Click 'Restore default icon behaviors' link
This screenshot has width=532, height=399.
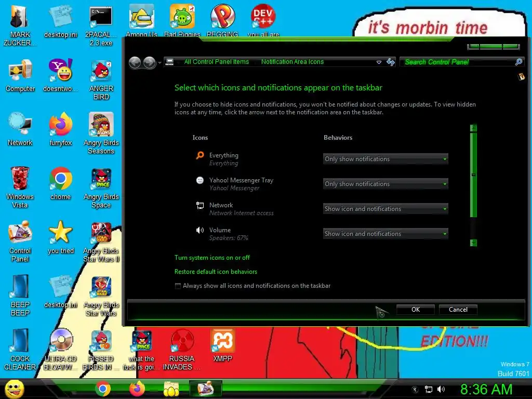click(x=216, y=272)
